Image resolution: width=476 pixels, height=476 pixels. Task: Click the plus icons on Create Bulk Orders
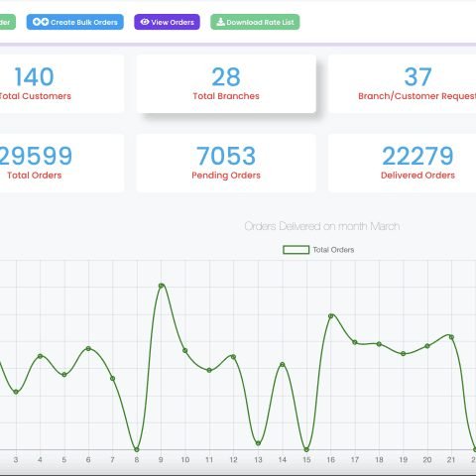tap(41, 22)
